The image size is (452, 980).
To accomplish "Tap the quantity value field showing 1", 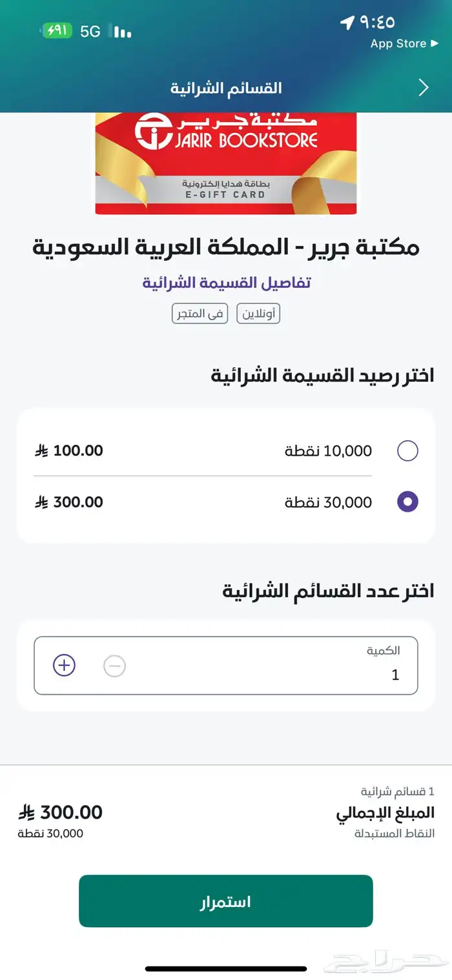I will 396,675.
